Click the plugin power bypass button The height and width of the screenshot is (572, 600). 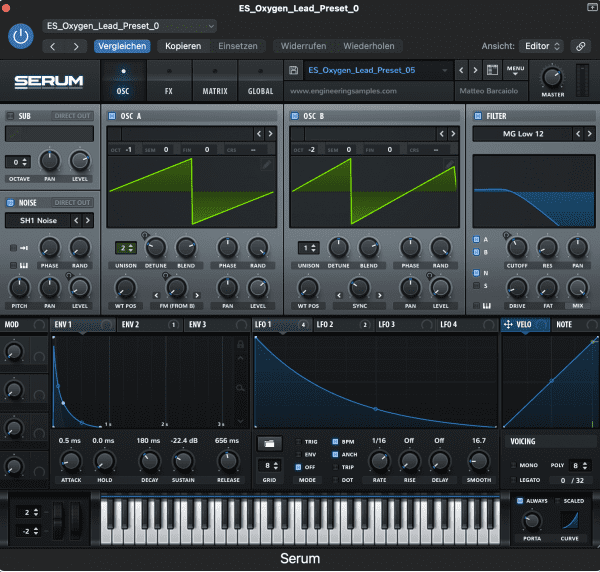tap(21, 36)
